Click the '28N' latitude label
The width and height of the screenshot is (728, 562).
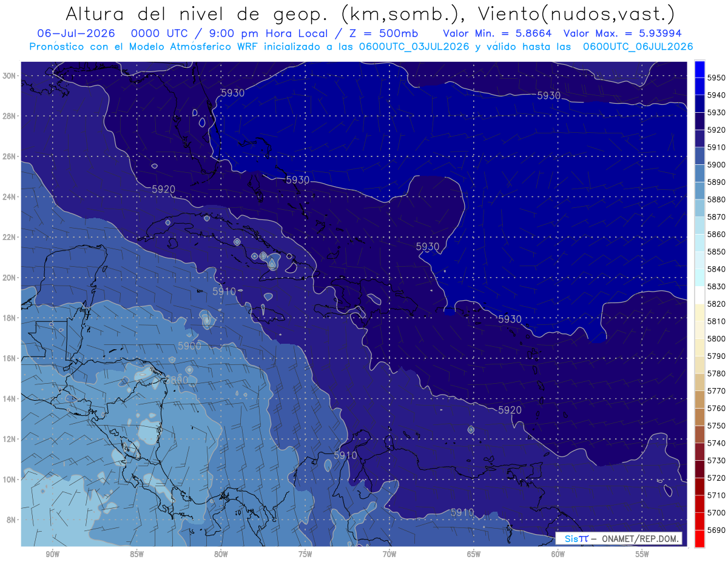(10, 116)
